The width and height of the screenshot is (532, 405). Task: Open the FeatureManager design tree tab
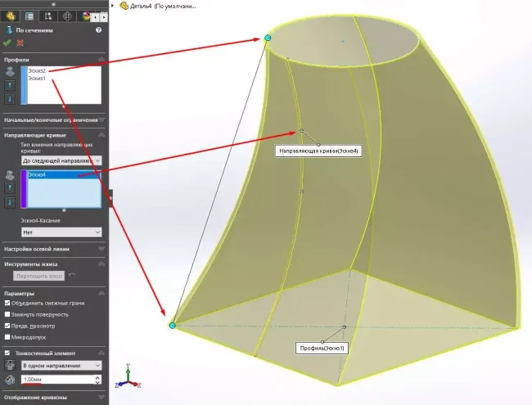(10, 16)
